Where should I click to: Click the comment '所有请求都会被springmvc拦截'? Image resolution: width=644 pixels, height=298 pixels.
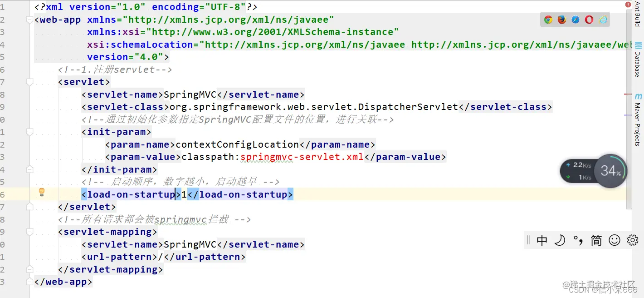(x=155, y=219)
